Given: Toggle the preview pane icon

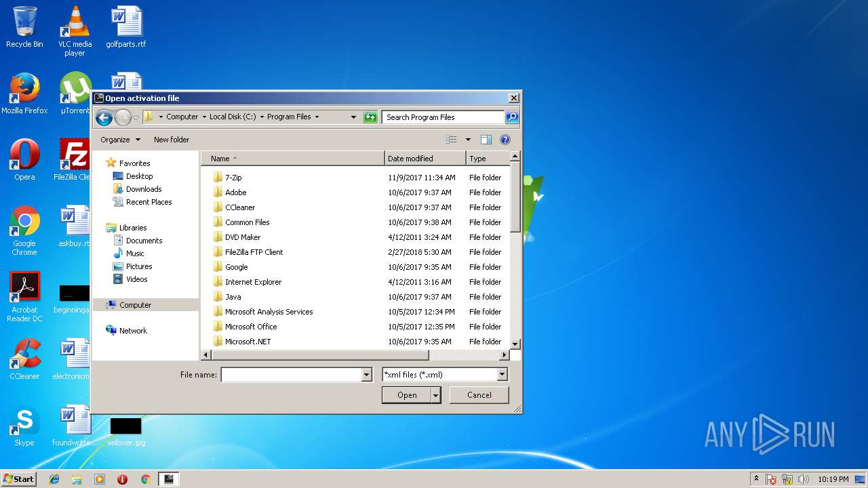Looking at the screenshot, I should coord(486,140).
